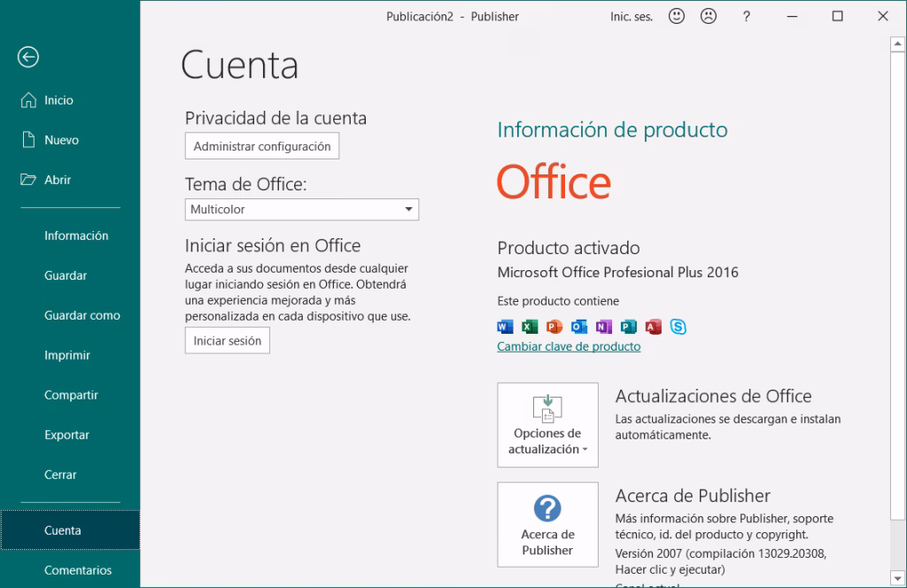907x588 pixels.
Task: Select the Cuenta sidebar item
Action: click(70, 530)
